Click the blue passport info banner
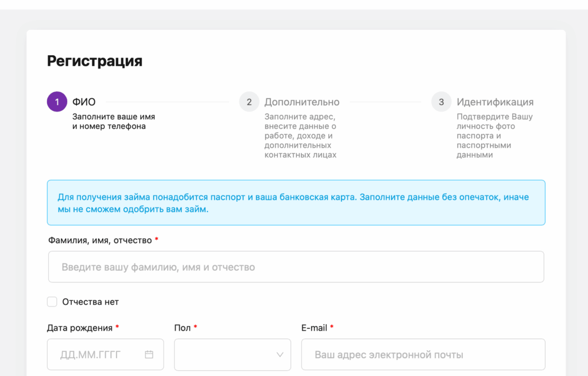The height and width of the screenshot is (376, 588). (x=296, y=202)
